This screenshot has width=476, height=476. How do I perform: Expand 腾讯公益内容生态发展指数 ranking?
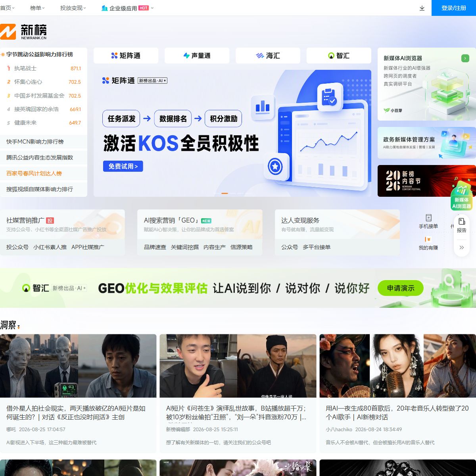44,157
